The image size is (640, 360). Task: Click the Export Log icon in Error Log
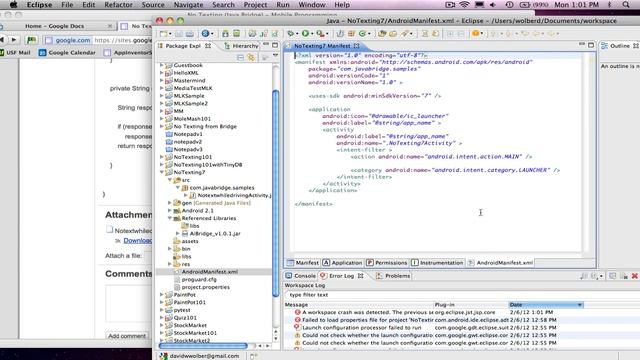(584, 276)
